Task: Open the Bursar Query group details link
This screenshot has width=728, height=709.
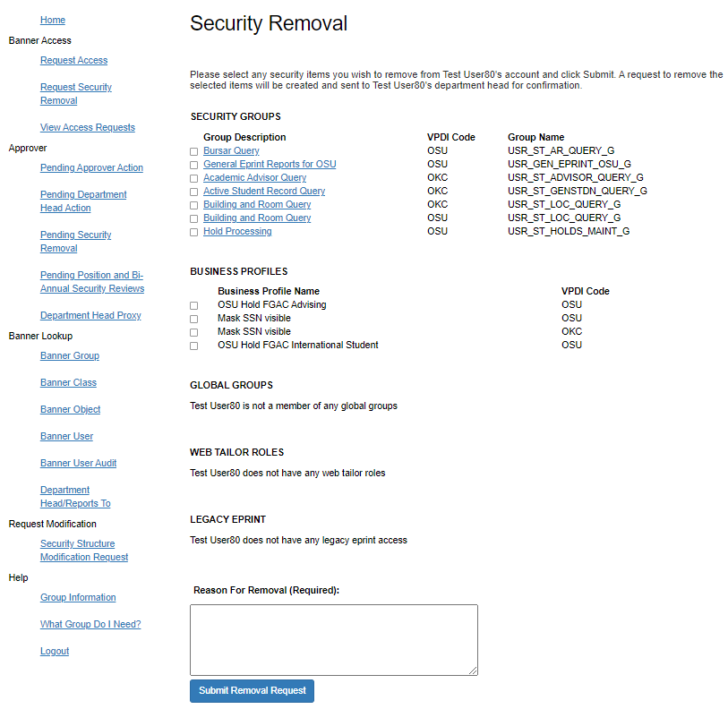Action: [x=231, y=150]
